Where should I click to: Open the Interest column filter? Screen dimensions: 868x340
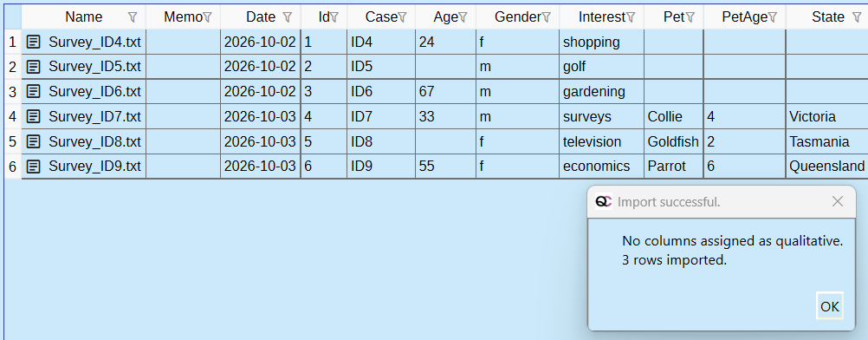tap(631, 17)
